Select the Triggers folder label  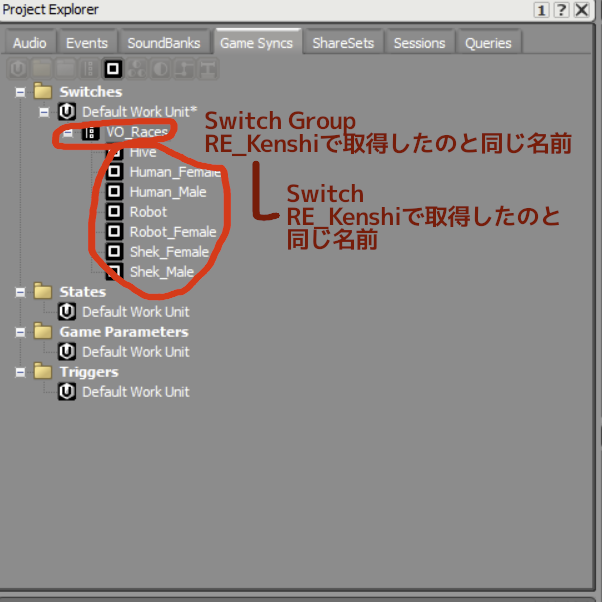(89, 372)
